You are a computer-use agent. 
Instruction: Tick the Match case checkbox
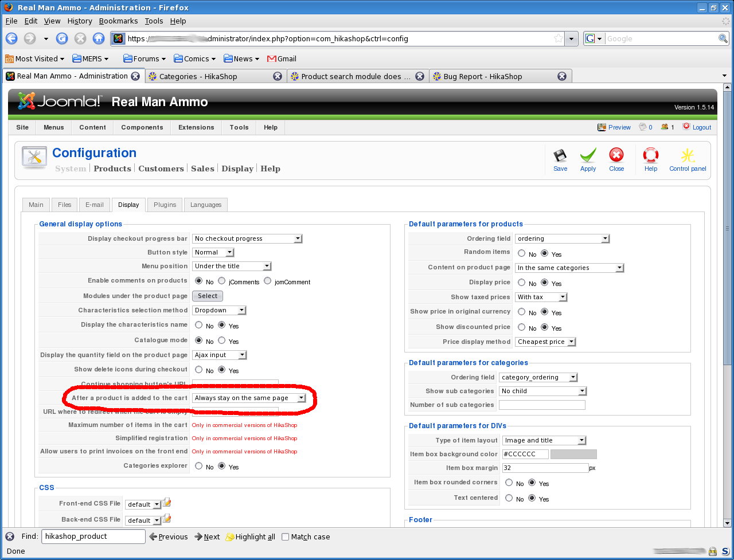(x=286, y=537)
